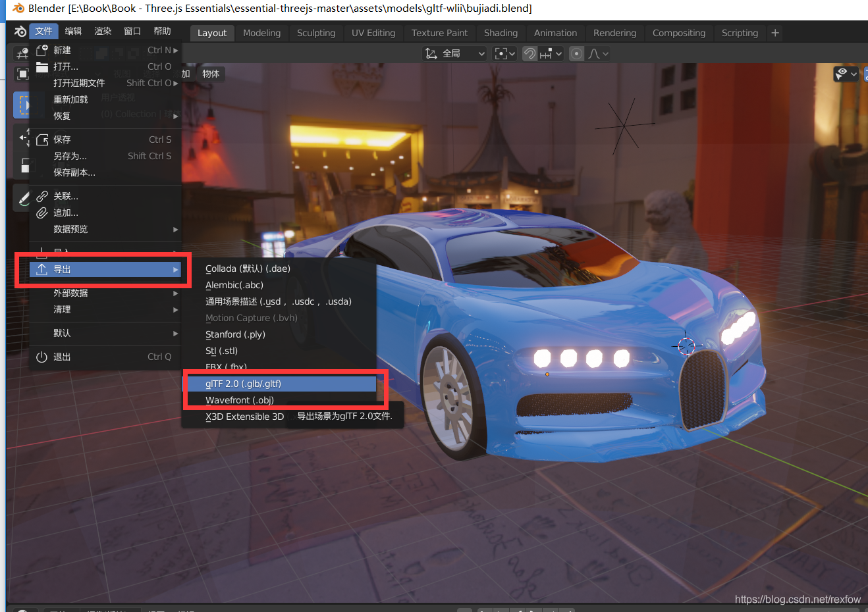868x612 pixels.
Task: Click the 保存 save menu item
Action: [x=105, y=140]
